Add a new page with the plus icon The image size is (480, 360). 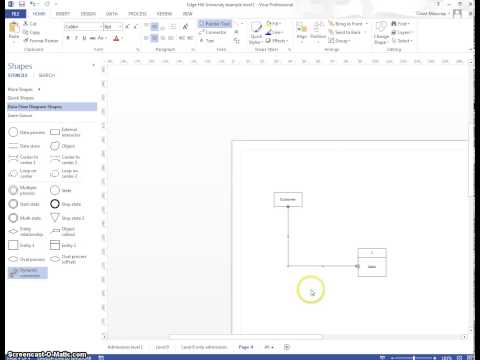click(x=287, y=347)
